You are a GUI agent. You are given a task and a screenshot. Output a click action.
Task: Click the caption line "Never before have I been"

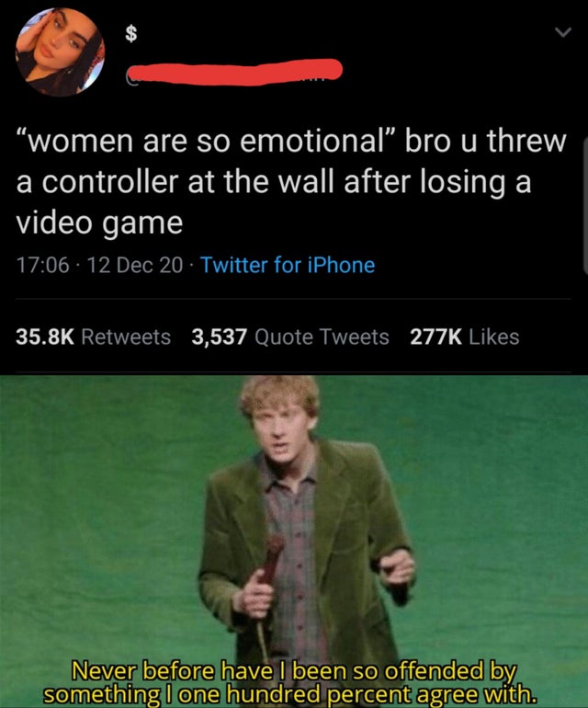212,672
